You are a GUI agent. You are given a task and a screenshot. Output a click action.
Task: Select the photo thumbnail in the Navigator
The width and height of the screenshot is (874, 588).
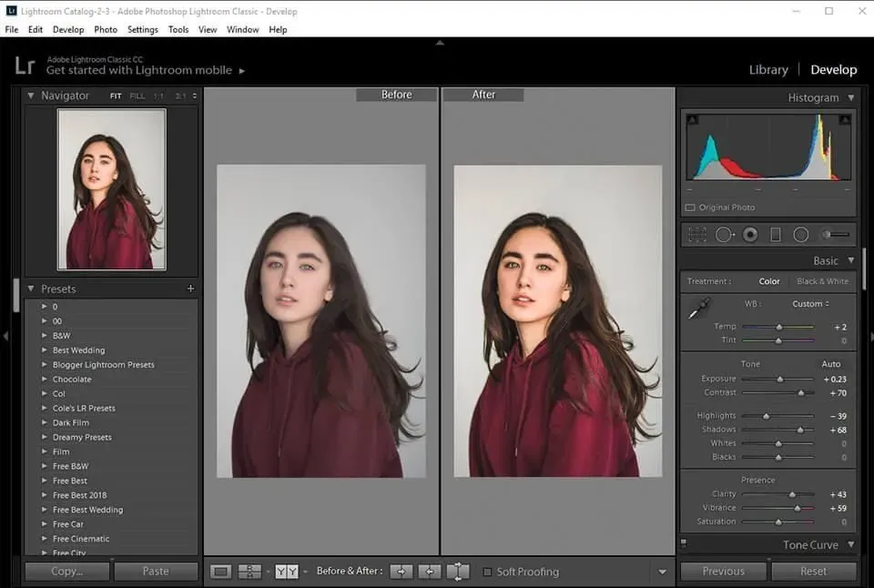[112, 188]
